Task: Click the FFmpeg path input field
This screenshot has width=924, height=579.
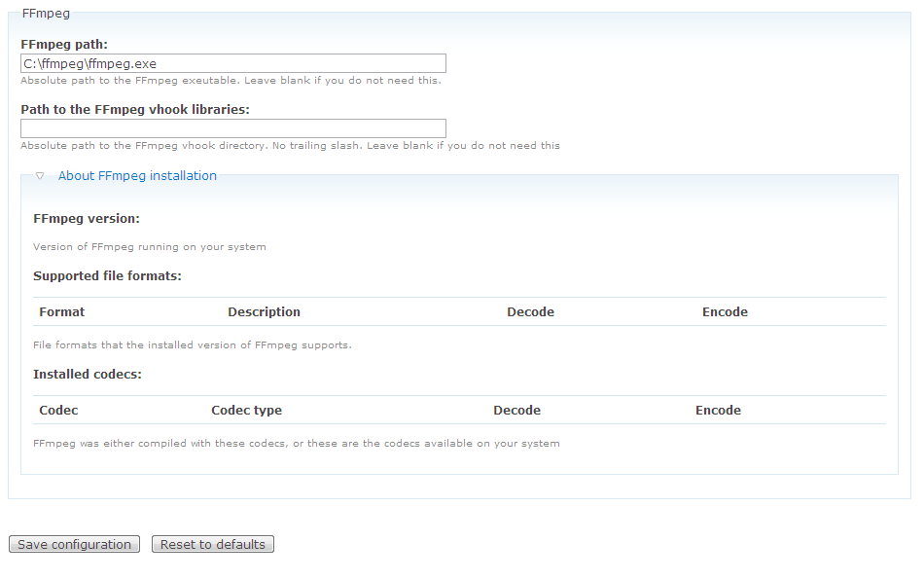Action: click(233, 64)
